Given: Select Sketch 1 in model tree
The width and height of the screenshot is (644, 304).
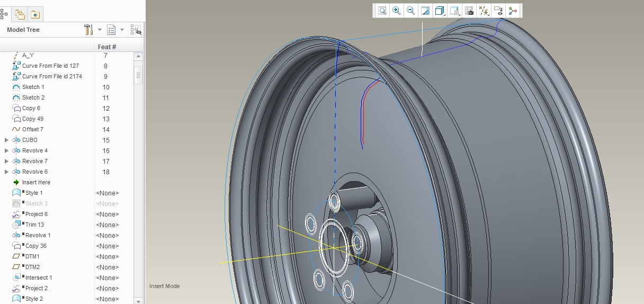Looking at the screenshot, I should click(33, 87).
